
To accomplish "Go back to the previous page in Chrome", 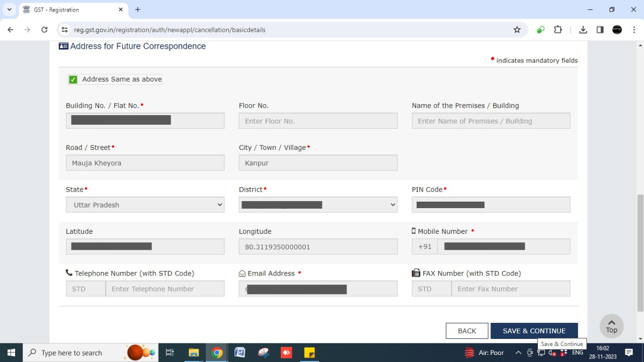I will (11, 30).
